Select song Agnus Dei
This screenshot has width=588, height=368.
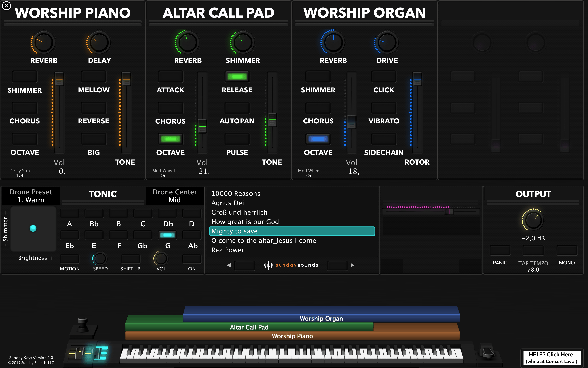click(292, 203)
